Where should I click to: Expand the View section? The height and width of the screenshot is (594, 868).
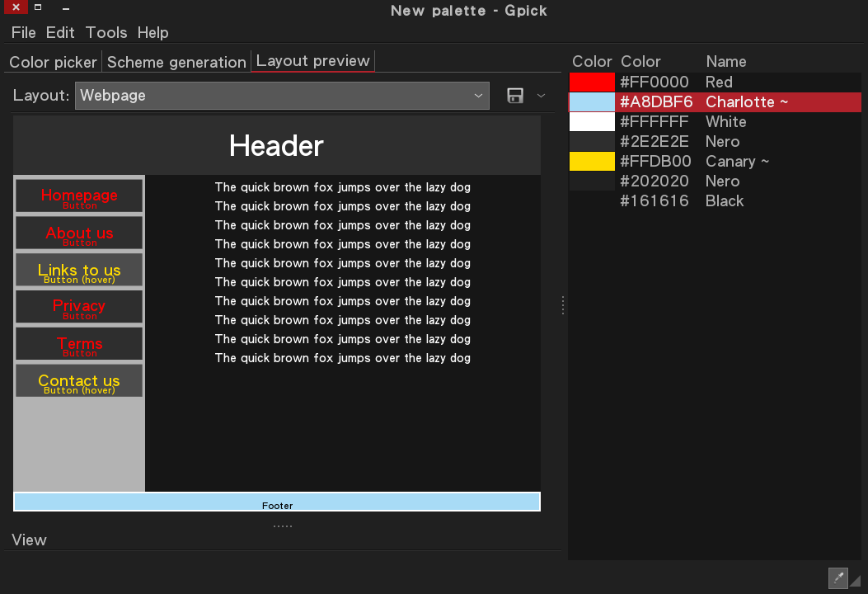coord(30,540)
